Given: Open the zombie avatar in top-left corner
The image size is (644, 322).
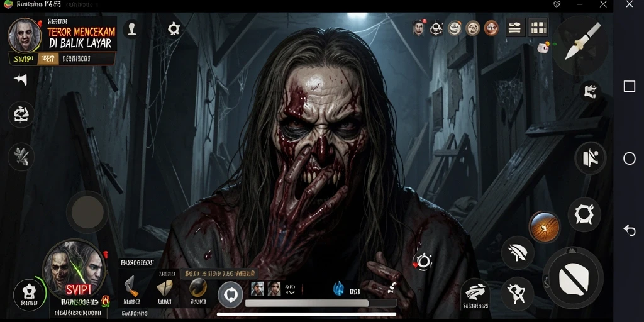Looking at the screenshot, I should click(x=25, y=35).
